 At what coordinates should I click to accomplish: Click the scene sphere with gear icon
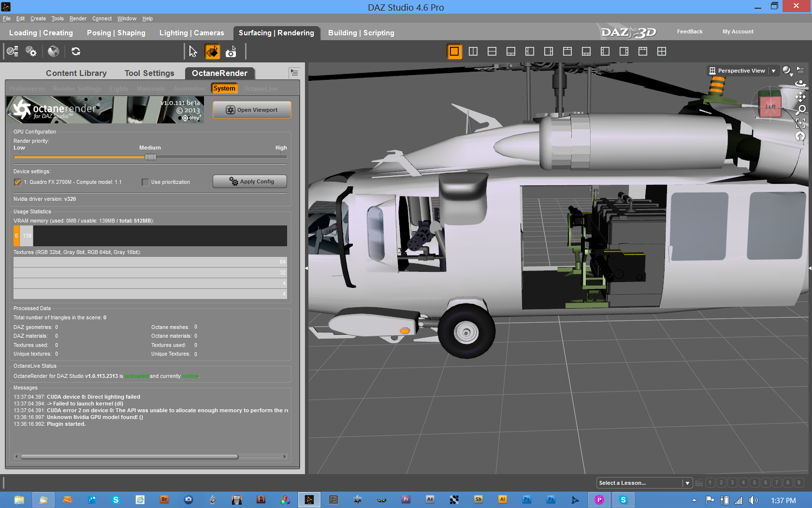tap(31, 51)
